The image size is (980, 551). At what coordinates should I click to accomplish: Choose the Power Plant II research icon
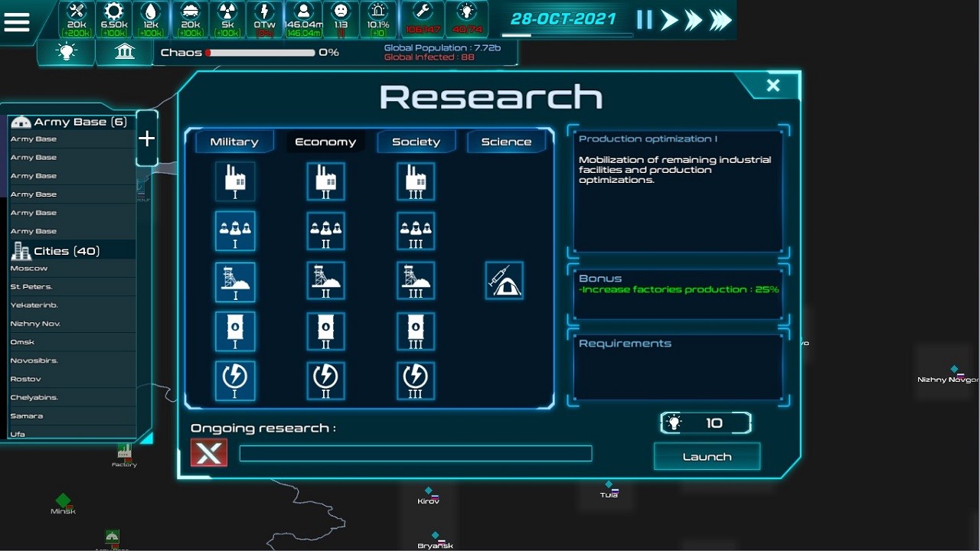325,380
